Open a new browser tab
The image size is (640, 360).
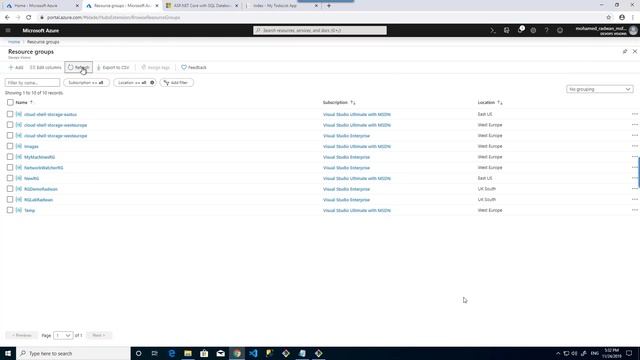click(329, 6)
